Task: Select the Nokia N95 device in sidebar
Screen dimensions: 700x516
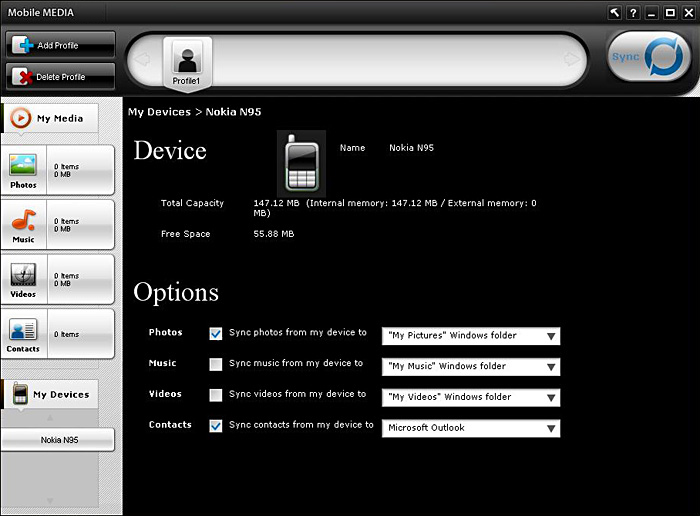Action: click(x=58, y=440)
